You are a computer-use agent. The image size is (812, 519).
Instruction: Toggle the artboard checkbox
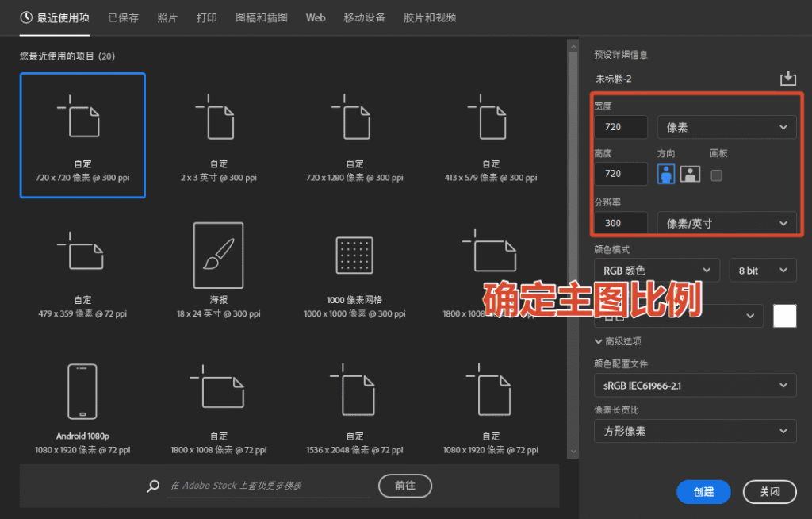pos(716,175)
